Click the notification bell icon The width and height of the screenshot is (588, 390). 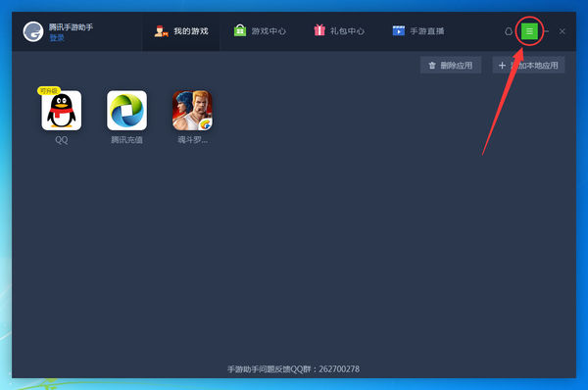(x=509, y=31)
